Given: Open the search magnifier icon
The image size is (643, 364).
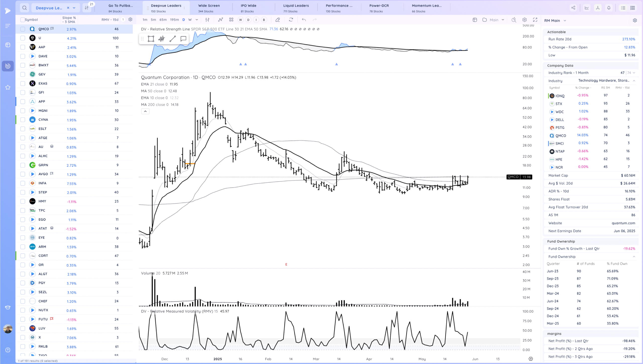Looking at the screenshot, I should (x=24, y=8).
